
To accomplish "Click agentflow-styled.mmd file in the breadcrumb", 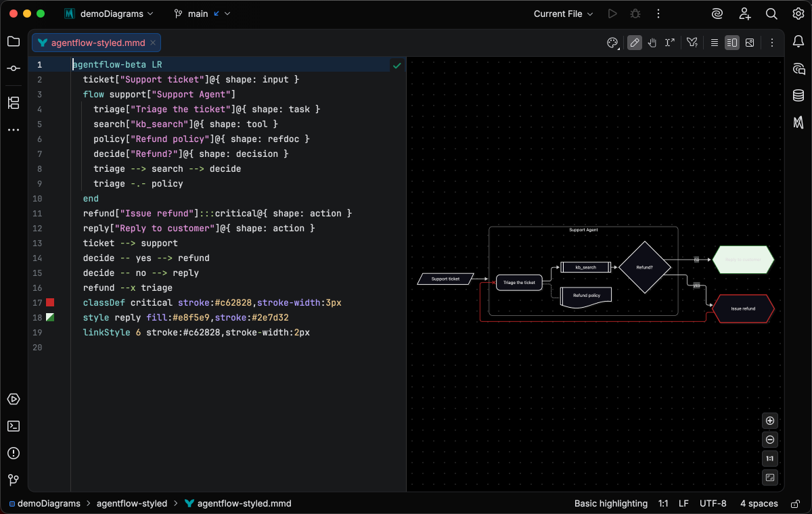I will coord(238,503).
